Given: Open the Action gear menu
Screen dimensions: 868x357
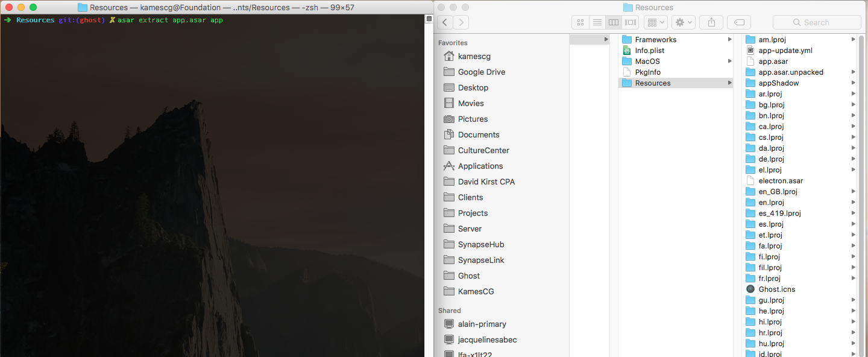Looking at the screenshot, I should 684,22.
